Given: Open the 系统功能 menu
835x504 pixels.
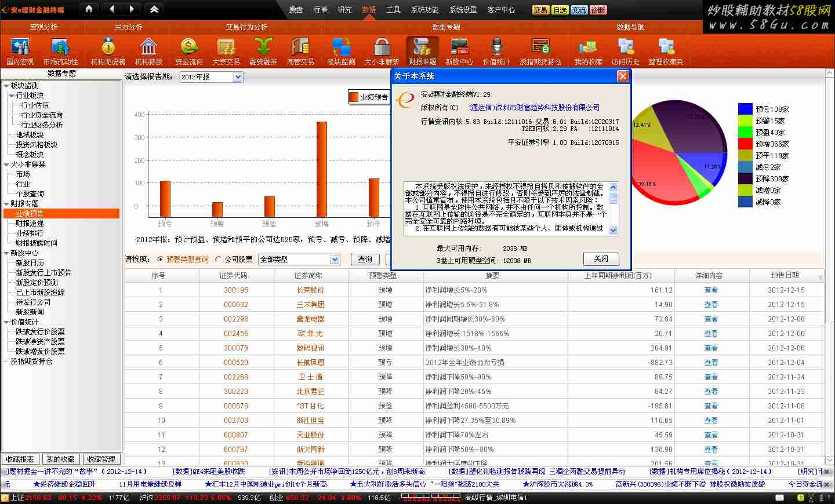Looking at the screenshot, I should [425, 9].
